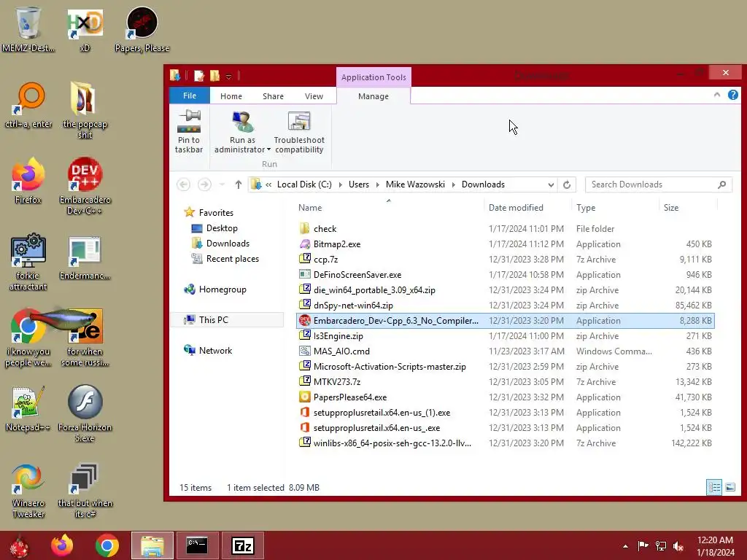This screenshot has width=747, height=560.
Task: Open Troubleshoot compatibility tool
Action: point(299,131)
